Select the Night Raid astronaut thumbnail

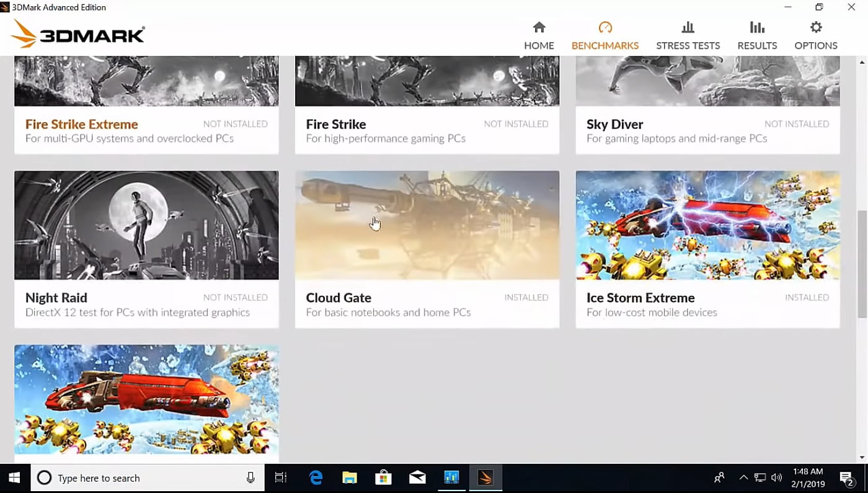click(x=146, y=225)
